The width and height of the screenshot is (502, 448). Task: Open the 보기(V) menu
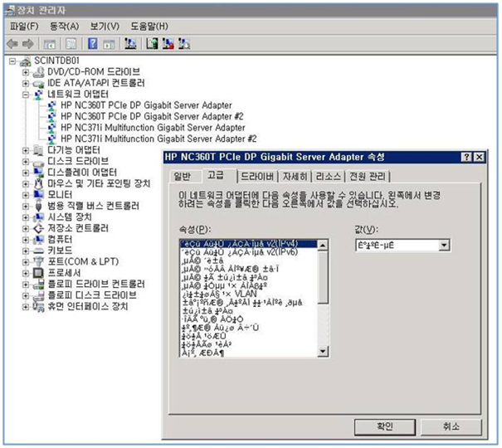tap(105, 27)
